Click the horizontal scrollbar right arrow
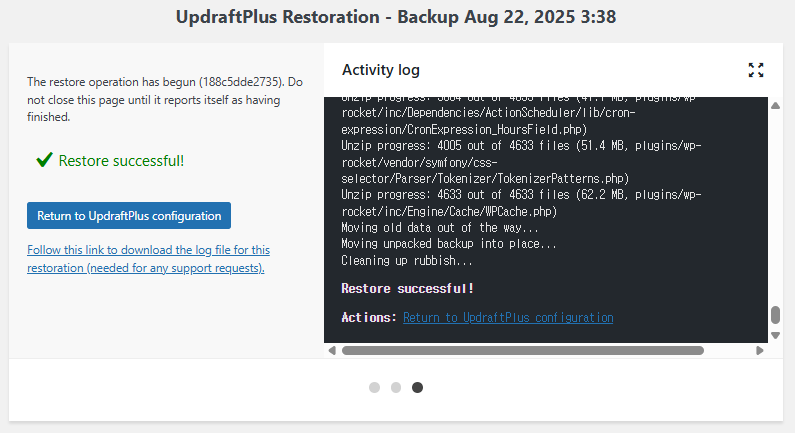This screenshot has width=795, height=433. (x=760, y=351)
